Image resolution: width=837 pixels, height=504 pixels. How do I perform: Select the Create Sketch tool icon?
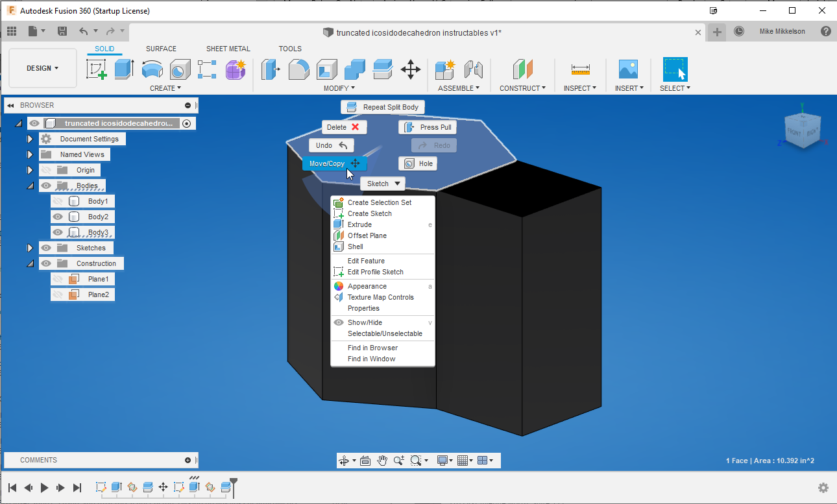[338, 213]
